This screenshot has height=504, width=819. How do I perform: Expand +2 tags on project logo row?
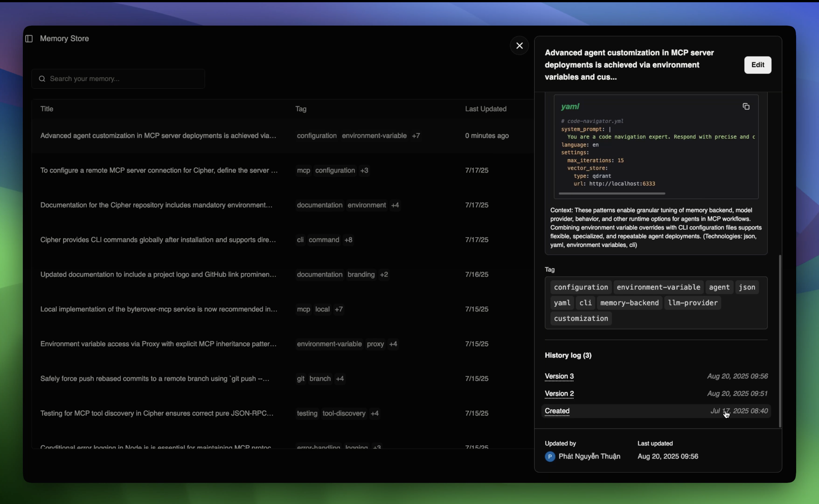click(x=384, y=274)
